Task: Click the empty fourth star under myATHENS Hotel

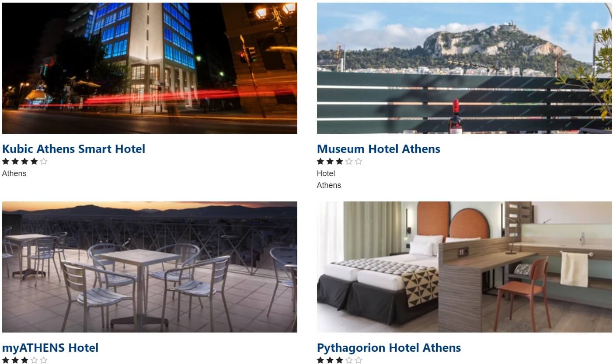Action: pyautogui.click(x=34, y=361)
